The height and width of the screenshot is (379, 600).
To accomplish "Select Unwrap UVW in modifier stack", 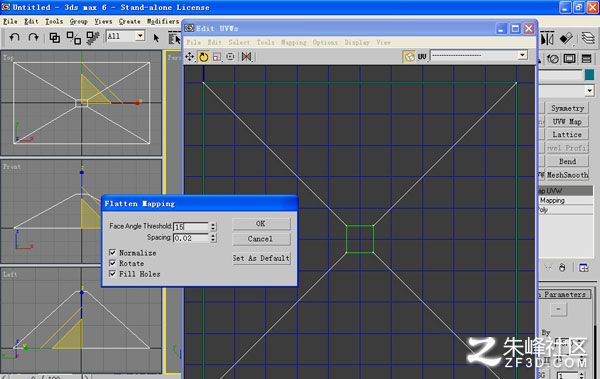I will click(566, 191).
